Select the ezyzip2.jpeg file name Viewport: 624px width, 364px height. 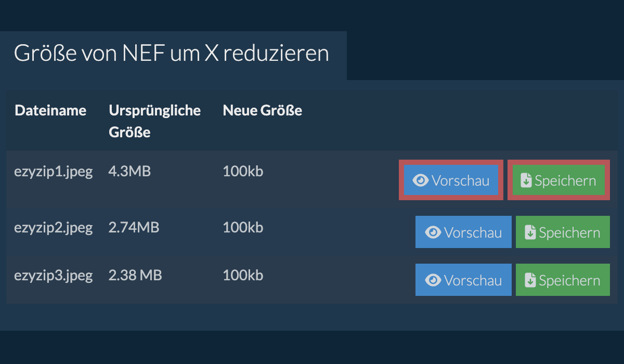pos(53,227)
